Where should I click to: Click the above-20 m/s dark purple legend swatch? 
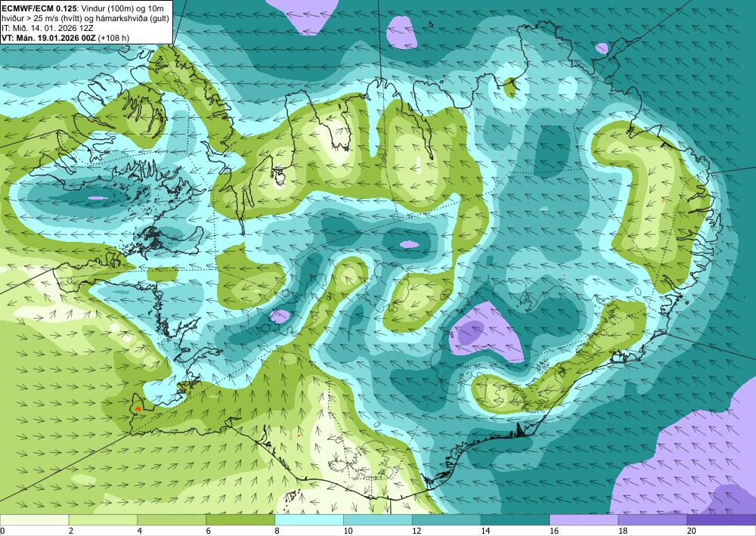[721, 519]
